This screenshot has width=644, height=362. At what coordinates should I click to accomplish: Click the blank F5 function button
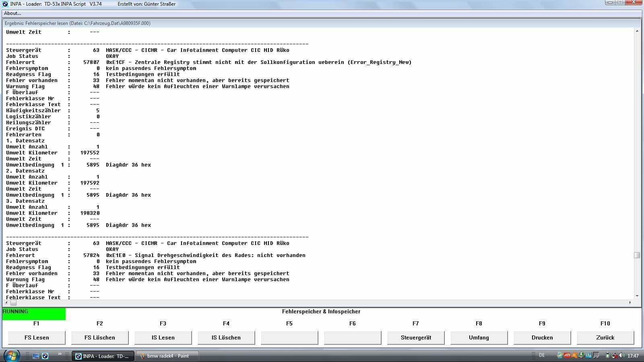tap(289, 337)
